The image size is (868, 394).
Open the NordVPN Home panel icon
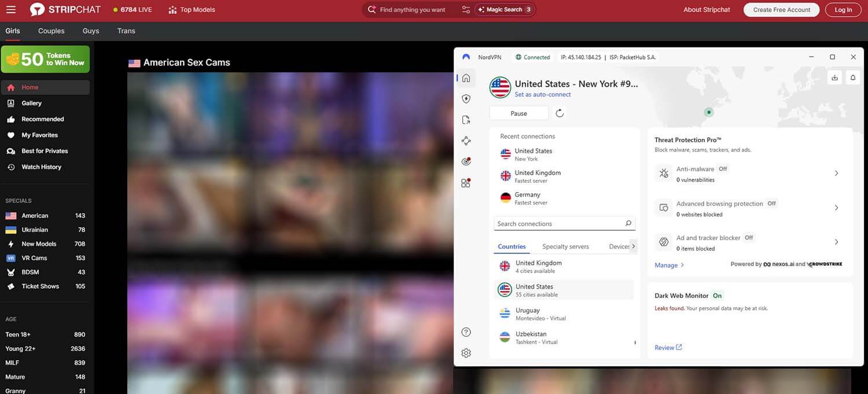[x=466, y=77]
